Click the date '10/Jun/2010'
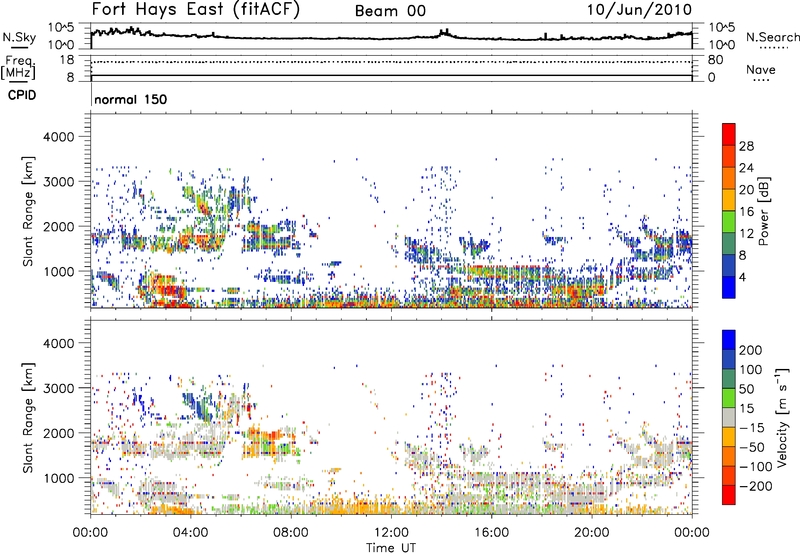The image size is (800, 554). click(x=639, y=9)
